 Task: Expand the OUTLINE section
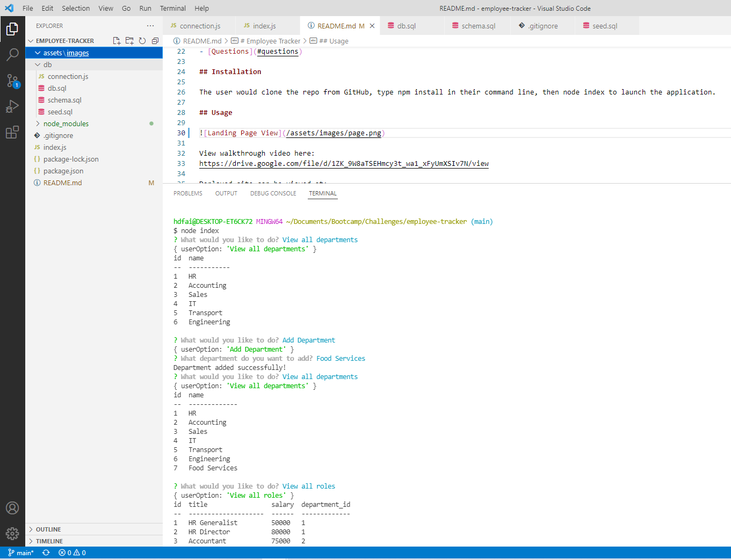click(48, 529)
